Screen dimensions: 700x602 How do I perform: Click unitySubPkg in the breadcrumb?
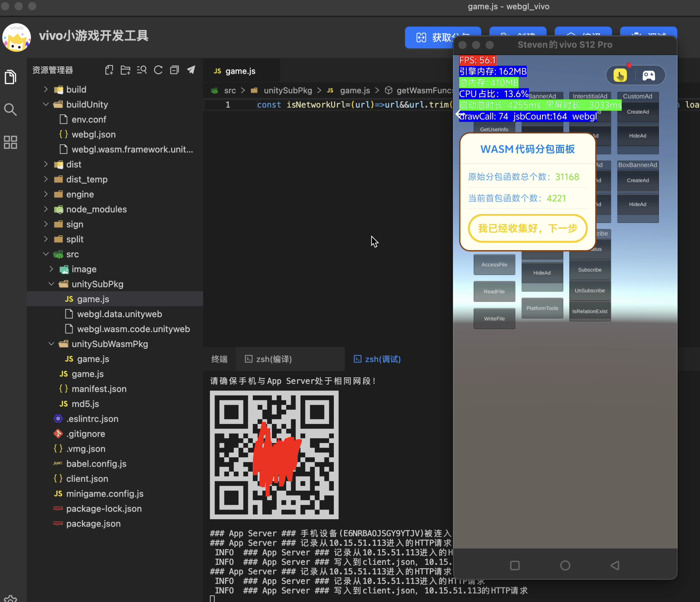pyautogui.click(x=288, y=90)
